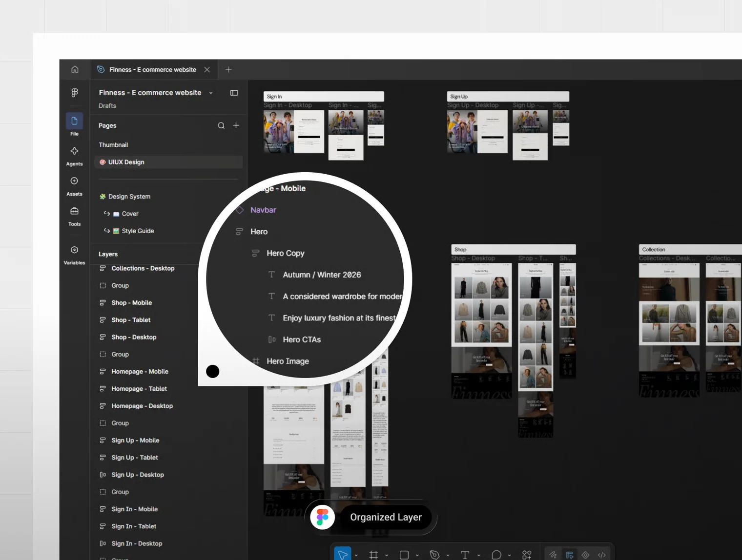Click the Sign Up section label on canvas
This screenshot has height=560, width=742.
click(508, 97)
